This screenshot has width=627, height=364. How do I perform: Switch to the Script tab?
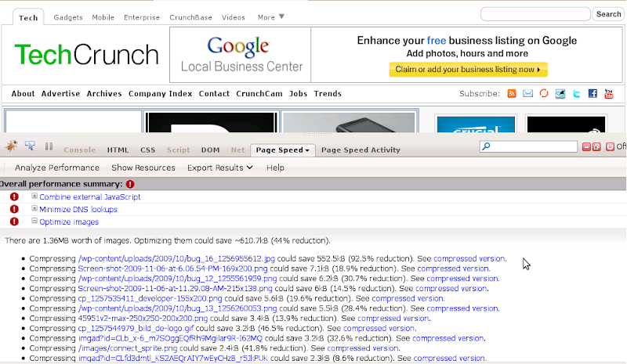pyautogui.click(x=179, y=150)
